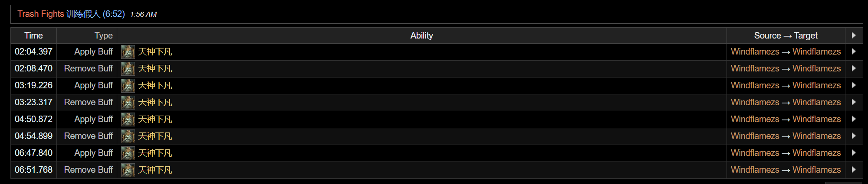Click ability icon in 06:51.768 row

[x=128, y=170]
